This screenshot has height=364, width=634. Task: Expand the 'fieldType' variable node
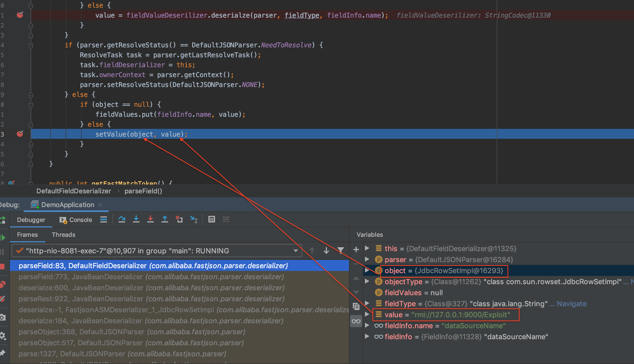pyautogui.click(x=367, y=303)
